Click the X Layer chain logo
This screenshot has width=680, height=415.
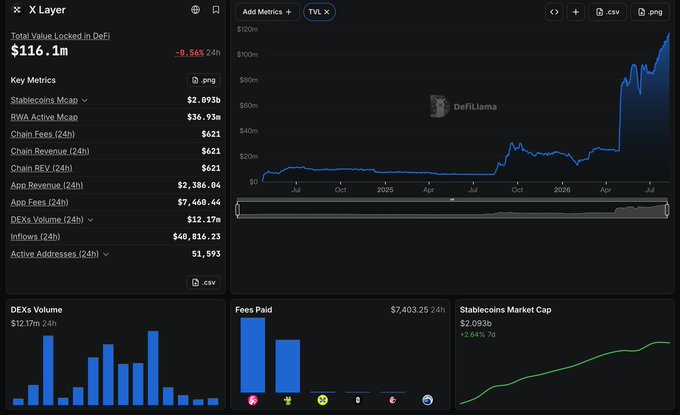pos(17,10)
